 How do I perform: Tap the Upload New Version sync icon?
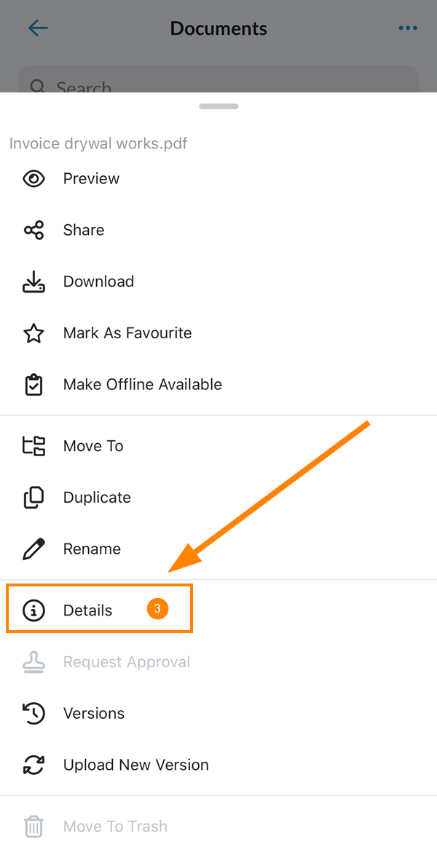click(34, 765)
